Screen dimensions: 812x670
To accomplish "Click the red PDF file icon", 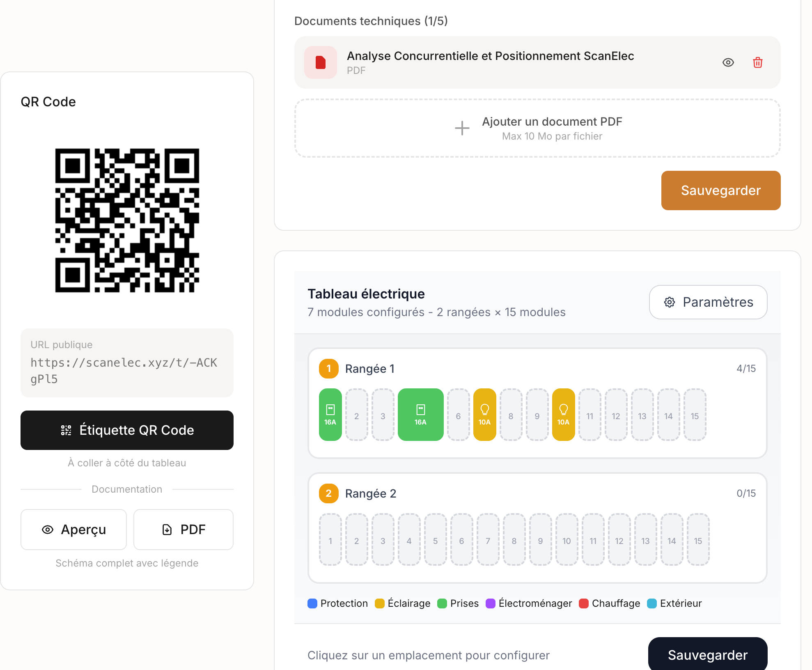I will coord(320,62).
